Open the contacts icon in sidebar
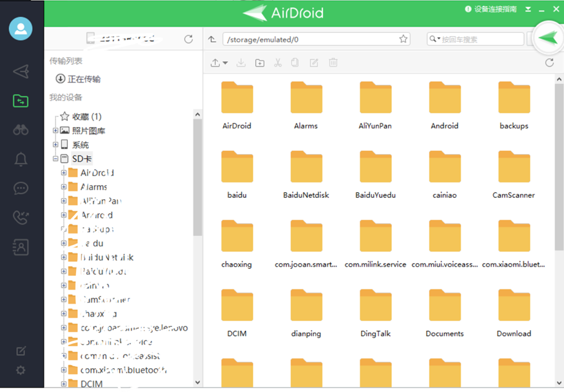Image resolution: width=564 pixels, height=392 pixels. coord(21,247)
